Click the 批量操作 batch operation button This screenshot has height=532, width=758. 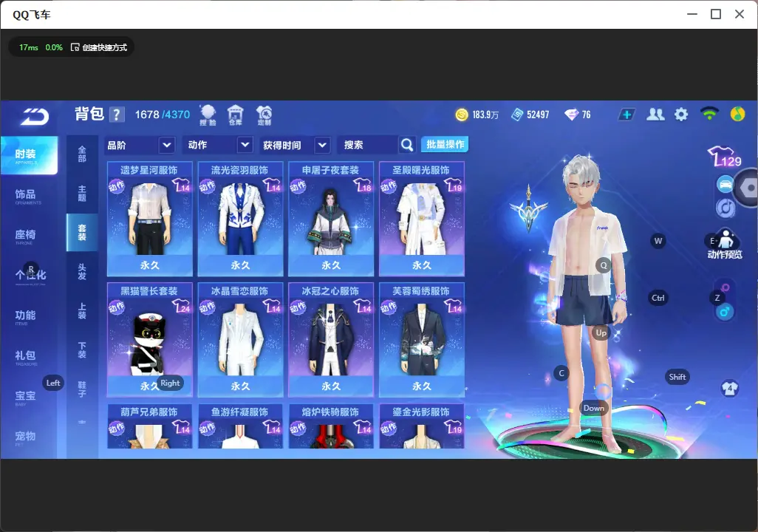445,144
